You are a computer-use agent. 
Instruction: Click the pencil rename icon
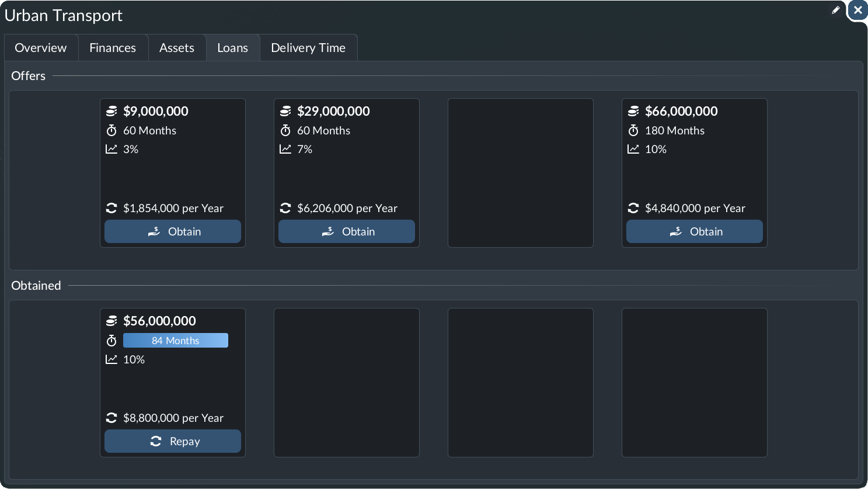coord(836,10)
